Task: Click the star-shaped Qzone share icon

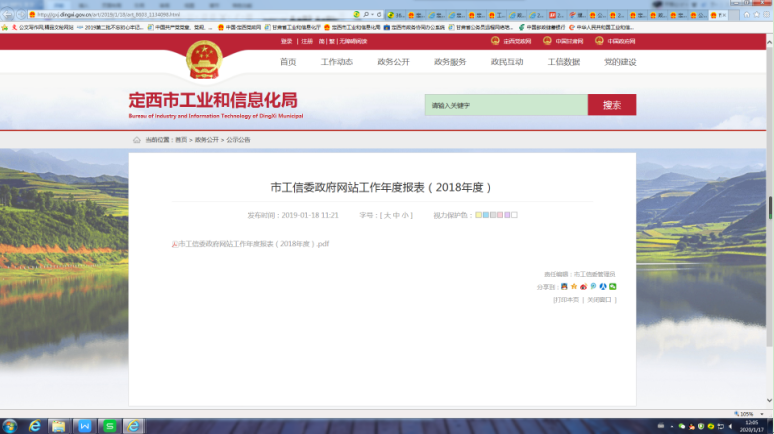Action: [573, 287]
